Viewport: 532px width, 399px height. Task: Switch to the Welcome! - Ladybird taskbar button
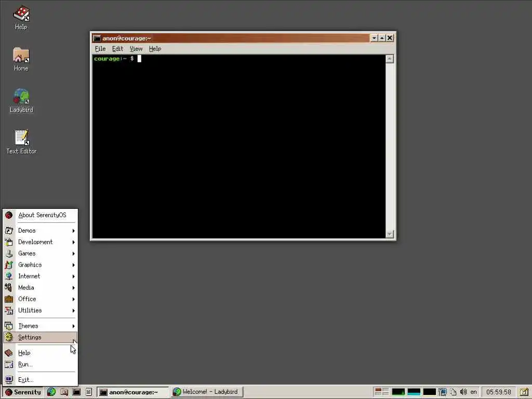(207, 392)
